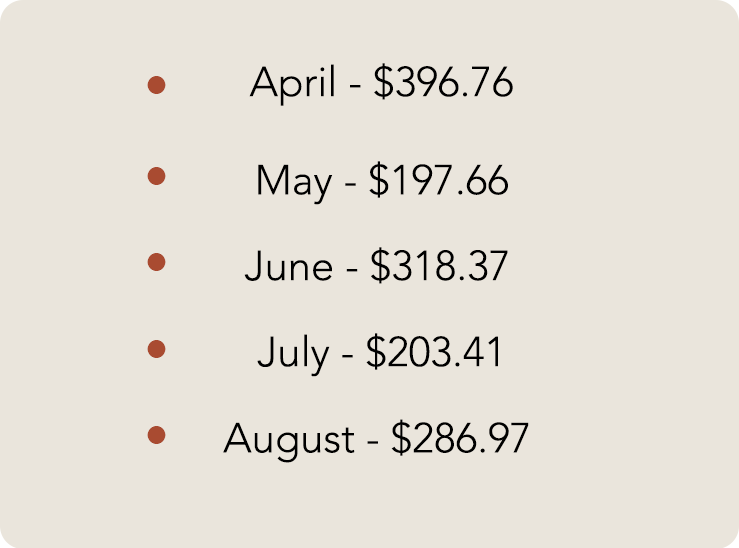The width and height of the screenshot is (739, 548).
Task: Select the word June
Action: 288,266
